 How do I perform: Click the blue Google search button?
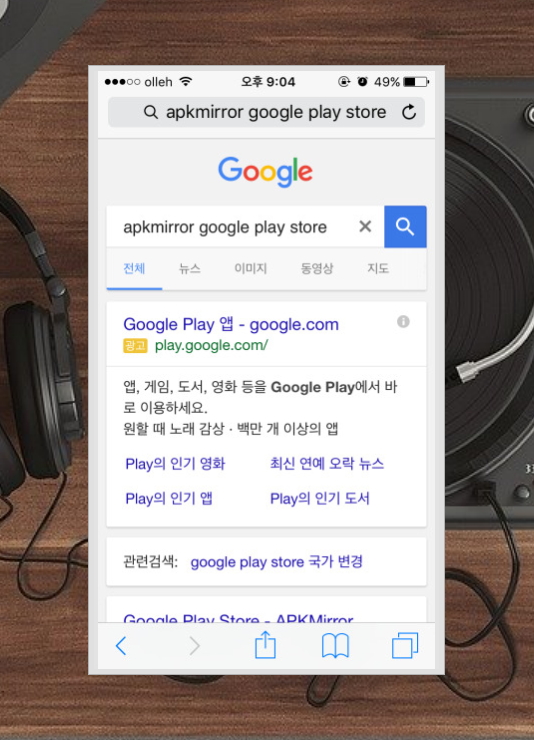pyautogui.click(x=405, y=227)
